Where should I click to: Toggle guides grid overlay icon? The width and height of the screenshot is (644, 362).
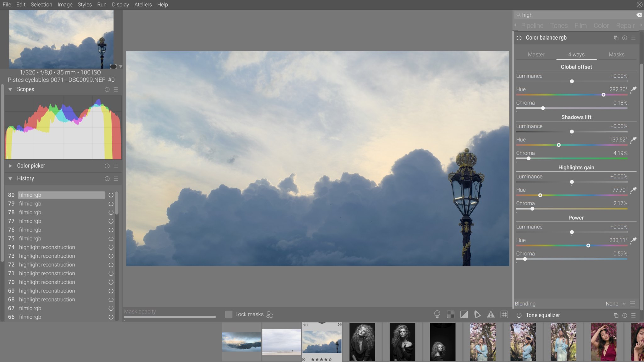(504, 314)
